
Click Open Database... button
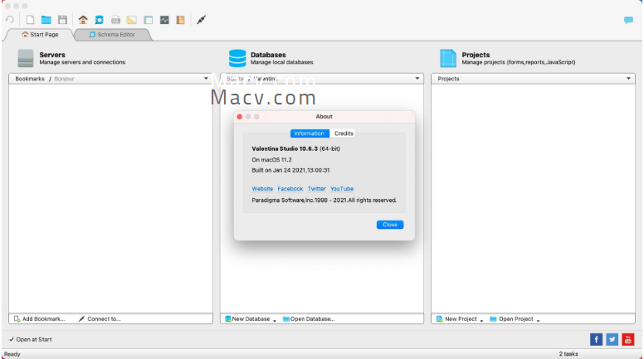(x=309, y=319)
